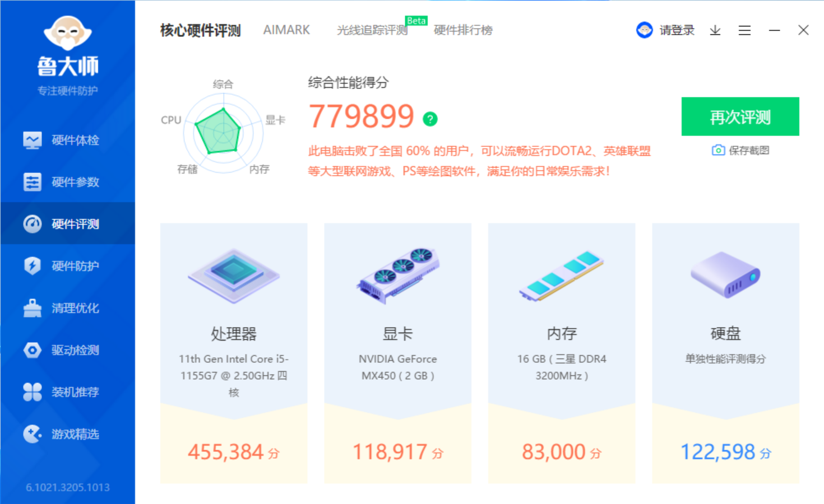The width and height of the screenshot is (824, 504).
Task: Click the CPU label on radar chart
Action: point(171,120)
